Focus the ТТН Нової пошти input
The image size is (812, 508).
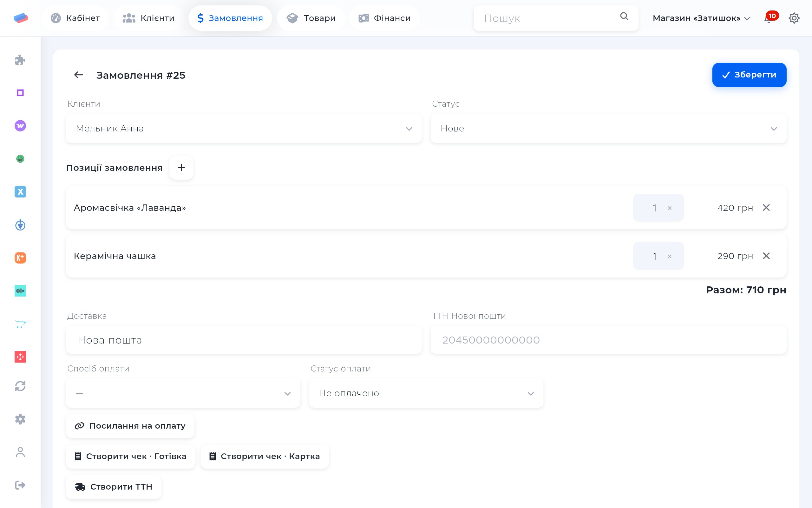point(608,340)
